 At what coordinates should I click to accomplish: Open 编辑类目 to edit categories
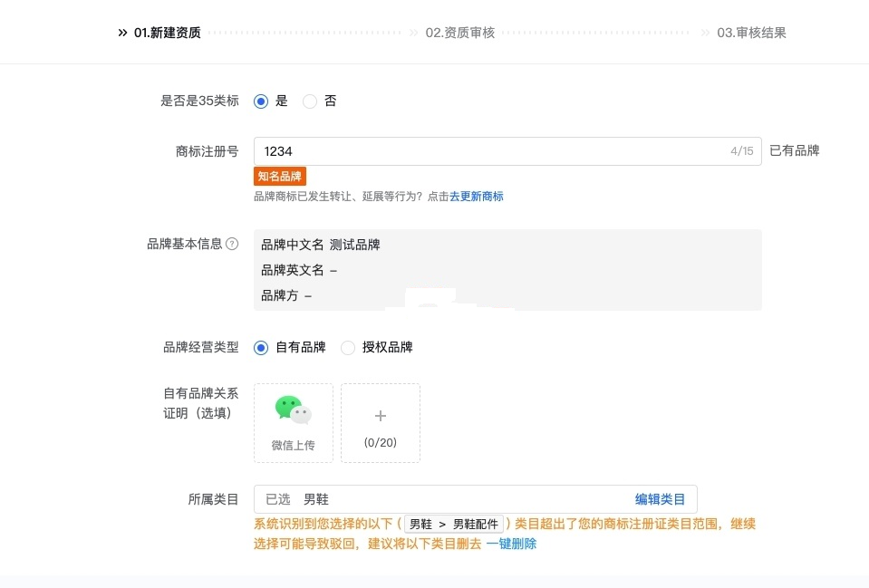pos(660,499)
